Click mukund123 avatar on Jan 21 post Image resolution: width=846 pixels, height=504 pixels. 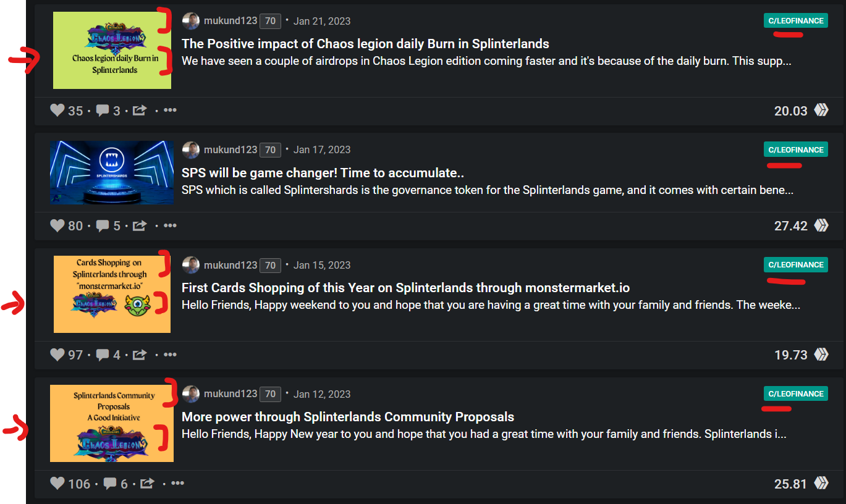pyautogui.click(x=191, y=21)
